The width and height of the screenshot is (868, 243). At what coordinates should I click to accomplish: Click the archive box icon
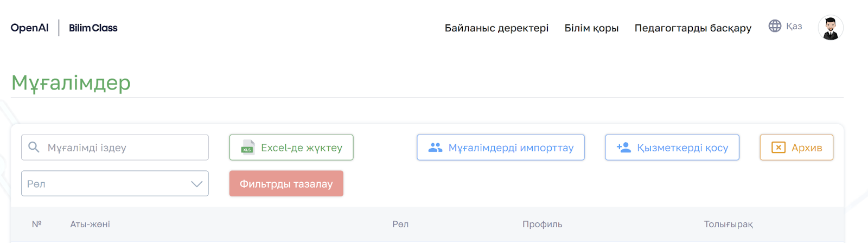tap(778, 148)
